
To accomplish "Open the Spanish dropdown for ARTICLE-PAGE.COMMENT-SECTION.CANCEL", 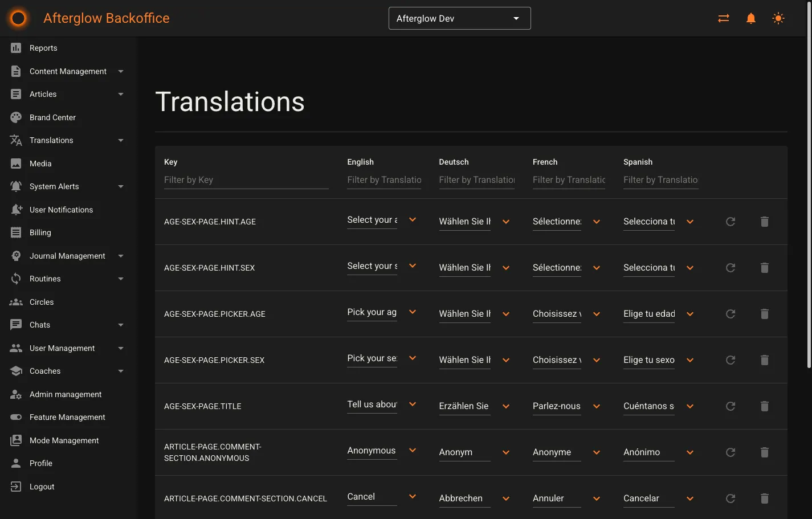I will coord(689,498).
